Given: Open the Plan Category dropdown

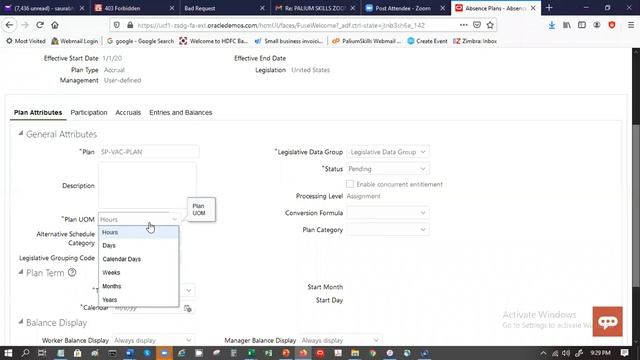Looking at the screenshot, I should click(x=387, y=230).
